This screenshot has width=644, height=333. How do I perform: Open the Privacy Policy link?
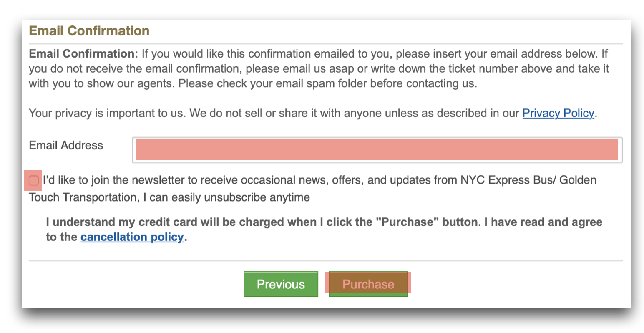(558, 114)
